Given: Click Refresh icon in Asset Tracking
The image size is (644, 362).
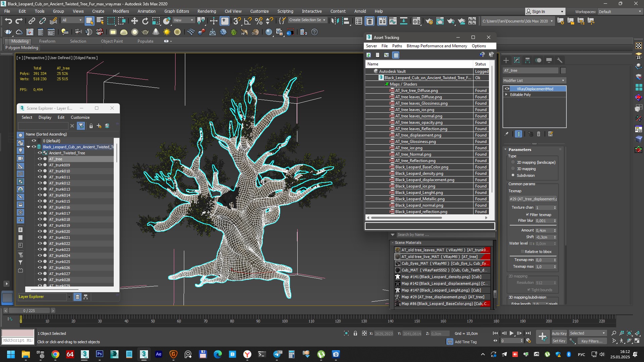Looking at the screenshot, I should pos(368,55).
